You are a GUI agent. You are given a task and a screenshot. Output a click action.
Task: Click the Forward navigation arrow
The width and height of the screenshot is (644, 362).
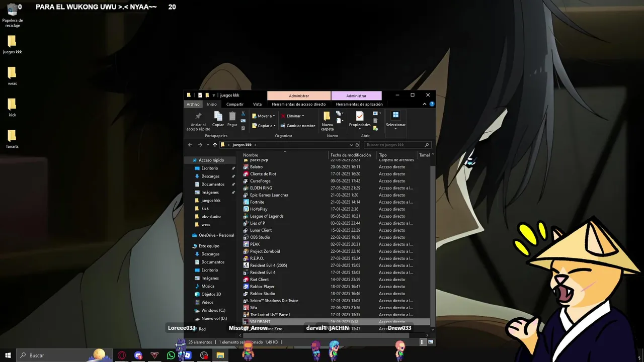click(200, 145)
